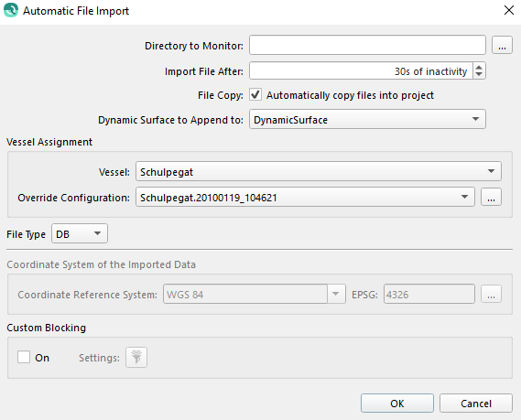Click the Import File After inactivity field
The image size is (521, 420).
click(x=361, y=70)
